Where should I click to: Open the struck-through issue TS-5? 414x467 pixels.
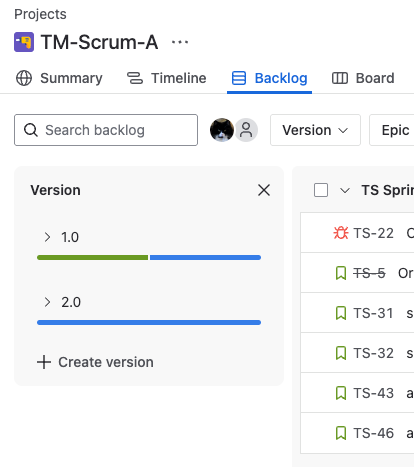coord(369,273)
